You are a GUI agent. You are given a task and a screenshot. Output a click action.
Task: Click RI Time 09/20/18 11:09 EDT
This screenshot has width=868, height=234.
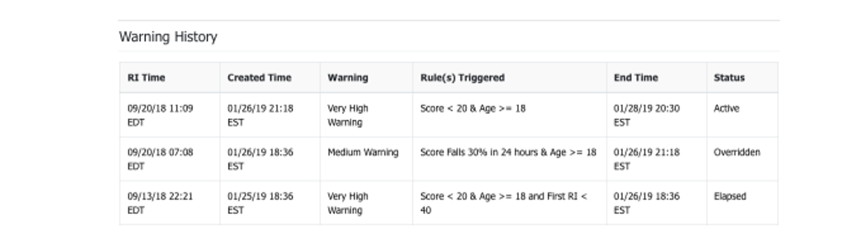pos(160,115)
